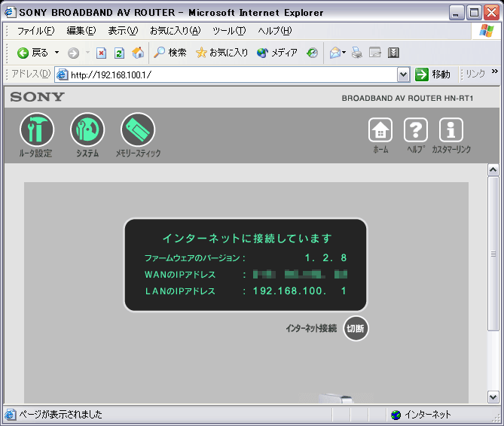Open the お気に入り favorites star button
The width and height of the screenshot is (504, 426).
pyautogui.click(x=221, y=53)
